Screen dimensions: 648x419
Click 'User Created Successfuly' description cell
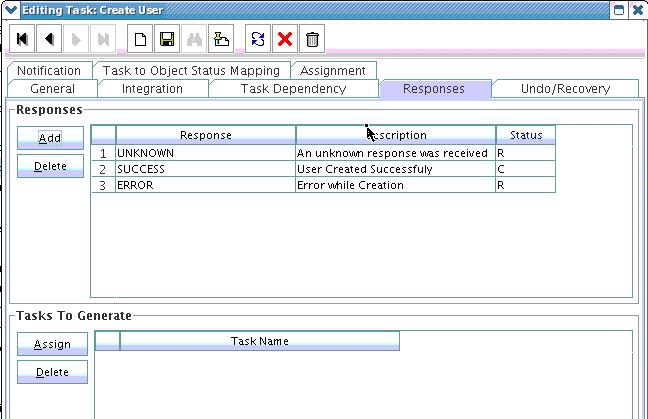tap(395, 169)
